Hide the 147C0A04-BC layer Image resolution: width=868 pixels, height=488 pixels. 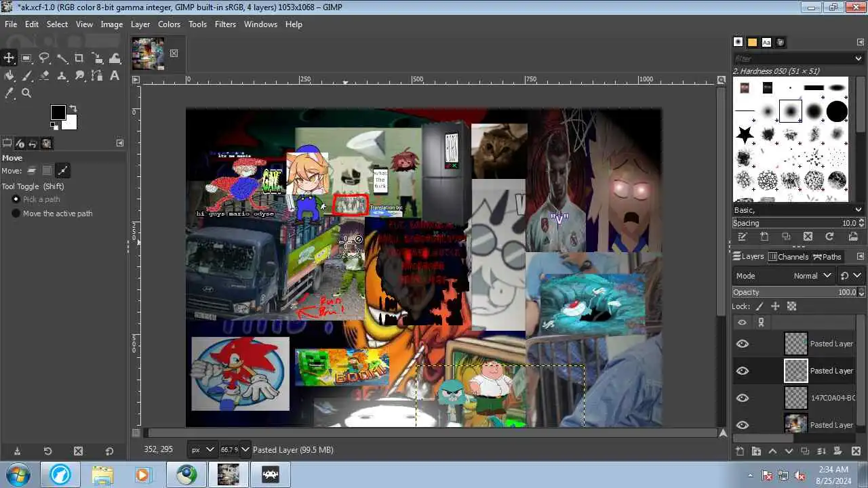[743, 398]
